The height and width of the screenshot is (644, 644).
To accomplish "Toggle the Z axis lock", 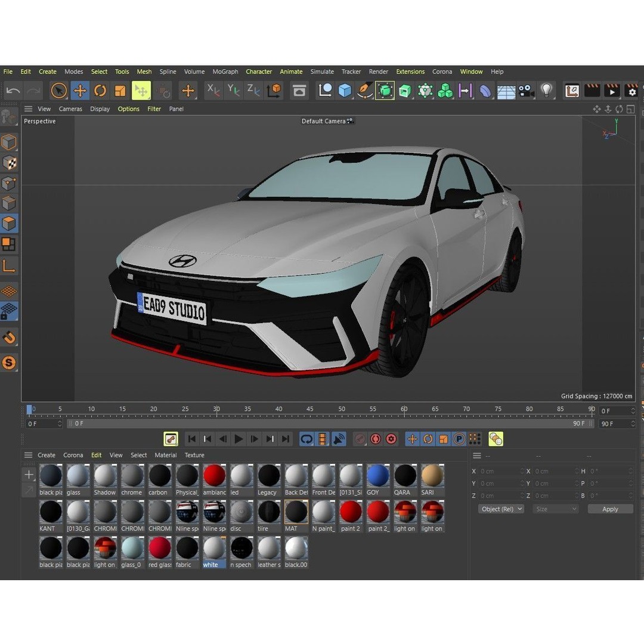I will [x=253, y=91].
